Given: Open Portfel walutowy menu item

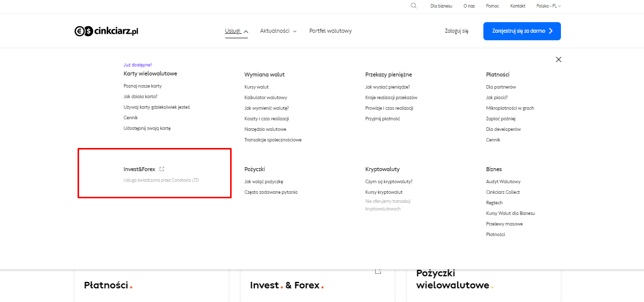Looking at the screenshot, I should [330, 31].
